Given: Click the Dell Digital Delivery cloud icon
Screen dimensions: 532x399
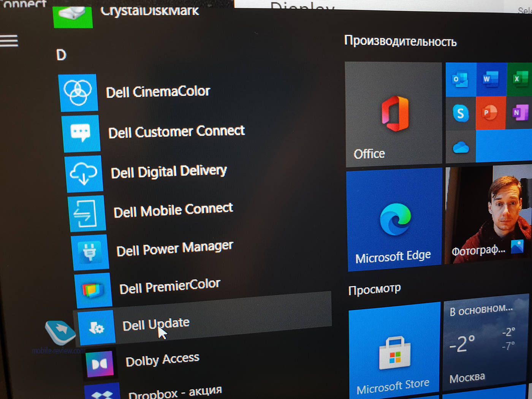Looking at the screenshot, I should point(84,174).
